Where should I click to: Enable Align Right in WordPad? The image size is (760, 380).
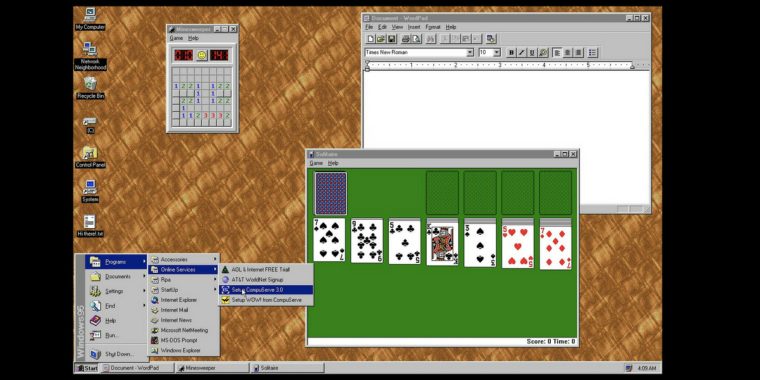(578, 52)
